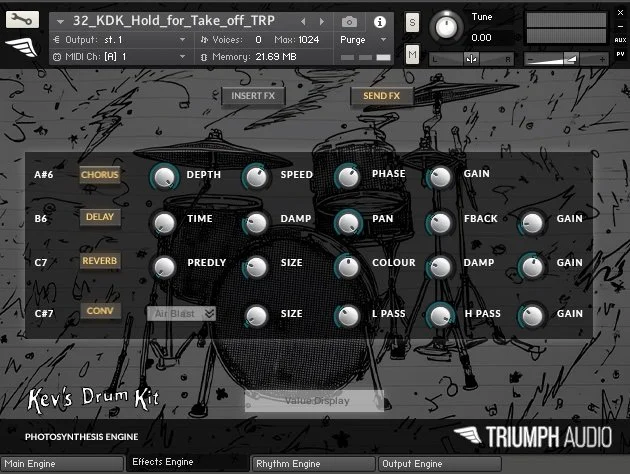Click the convolution L PASS knob
Screen dimensions: 630x474
pos(348,316)
